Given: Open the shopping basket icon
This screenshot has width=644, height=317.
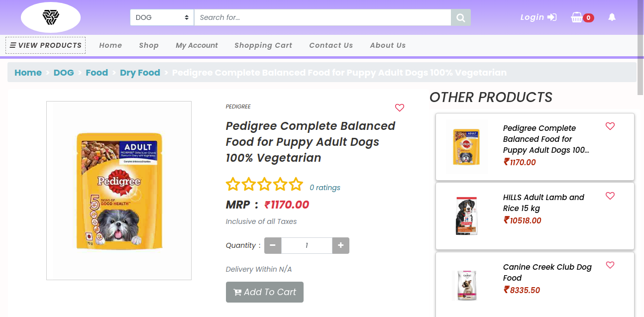Looking at the screenshot, I should pos(577,17).
